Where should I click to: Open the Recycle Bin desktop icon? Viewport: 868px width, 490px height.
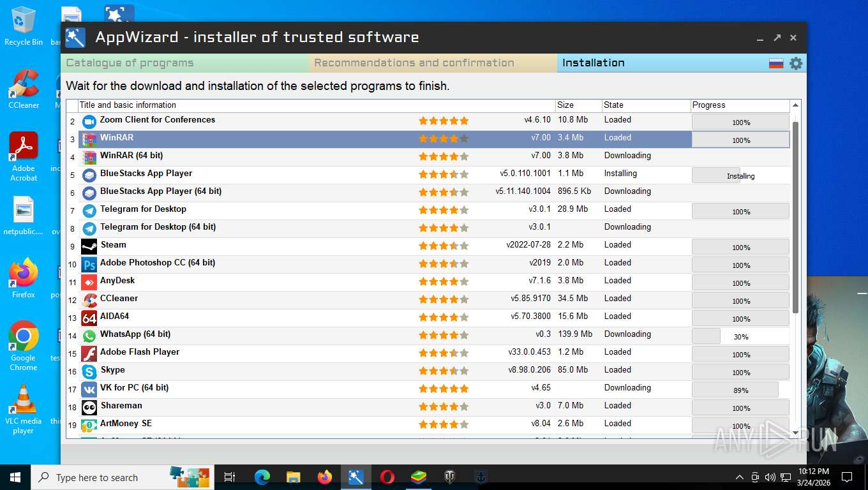coord(24,26)
